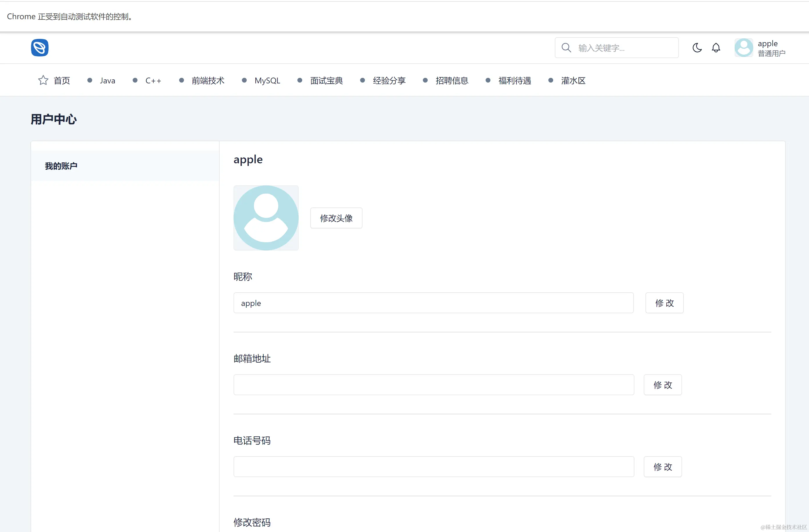The width and height of the screenshot is (809, 532).
Task: Open notifications bell icon
Action: coord(716,48)
